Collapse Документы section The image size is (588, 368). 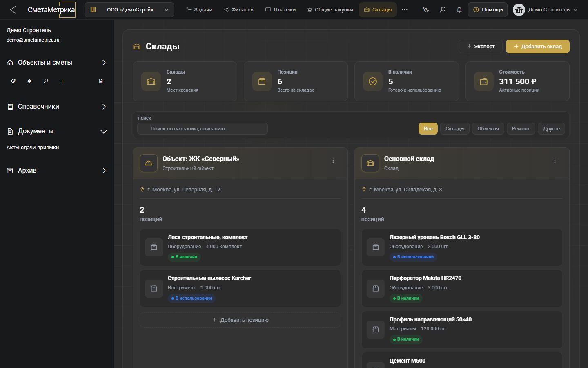(x=57, y=131)
